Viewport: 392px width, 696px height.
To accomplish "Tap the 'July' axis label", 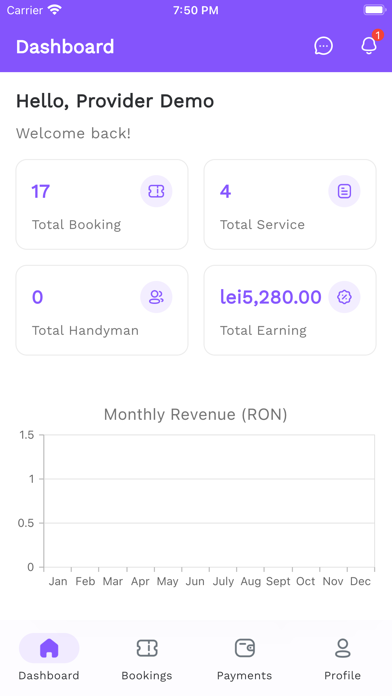I will coord(223,582).
